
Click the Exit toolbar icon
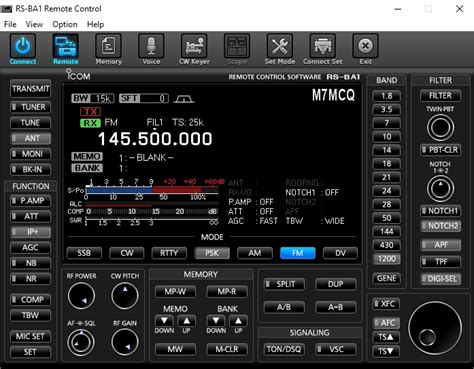365,46
